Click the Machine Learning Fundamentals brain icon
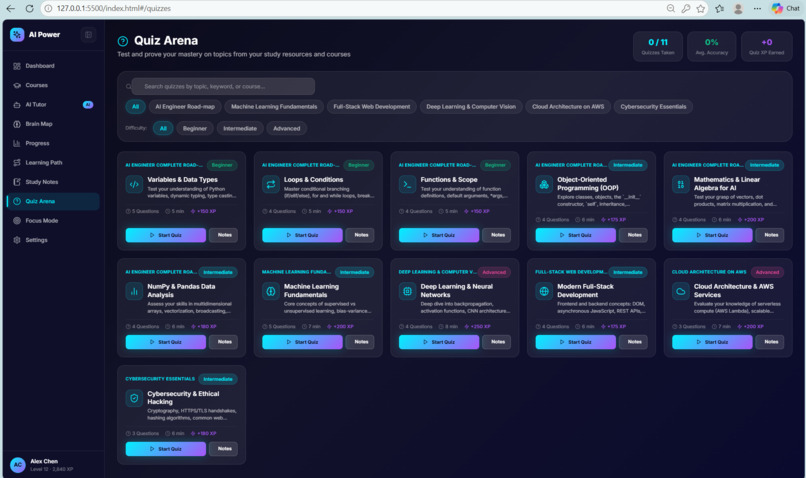 click(271, 291)
